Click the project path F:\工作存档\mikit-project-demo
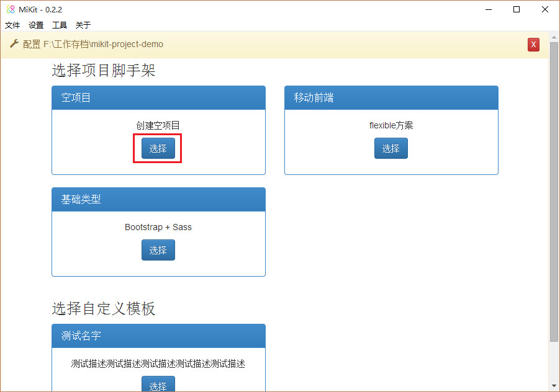 tap(103, 44)
